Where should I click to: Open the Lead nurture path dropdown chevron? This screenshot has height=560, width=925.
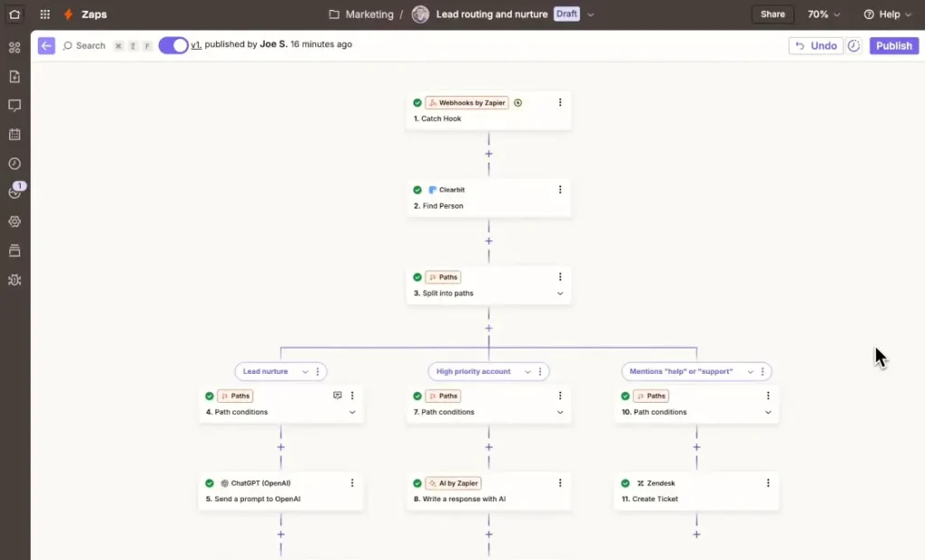(305, 372)
